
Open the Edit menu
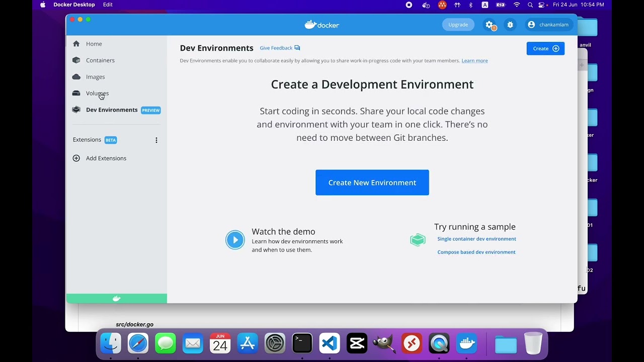(108, 5)
